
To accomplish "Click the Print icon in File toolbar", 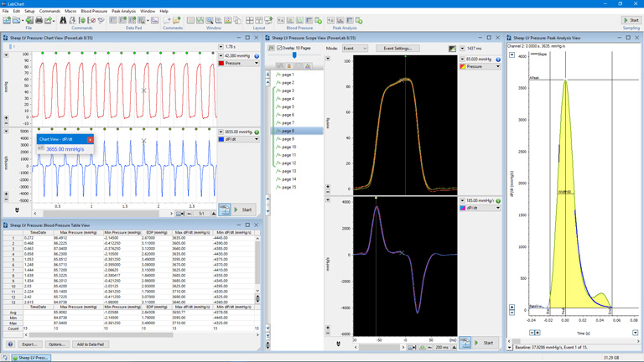I will pyautogui.click(x=39, y=20).
